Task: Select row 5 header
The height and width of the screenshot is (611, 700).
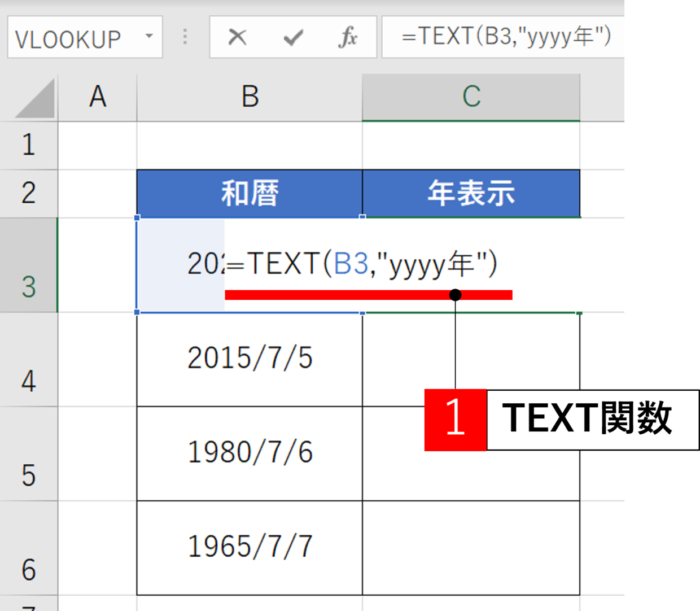Action: (28, 454)
